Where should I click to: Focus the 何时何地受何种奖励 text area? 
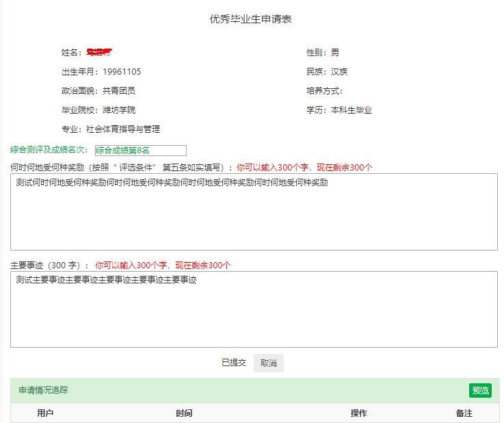(254, 211)
